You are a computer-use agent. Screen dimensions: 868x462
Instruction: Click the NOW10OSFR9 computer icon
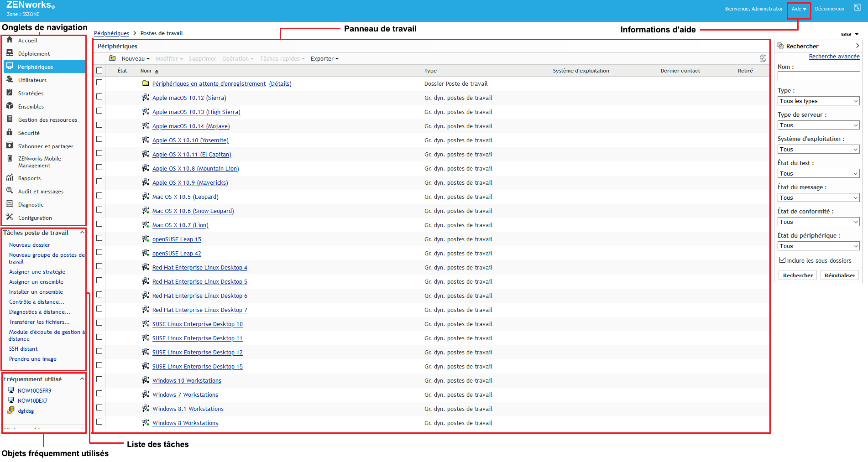pyautogui.click(x=11, y=390)
